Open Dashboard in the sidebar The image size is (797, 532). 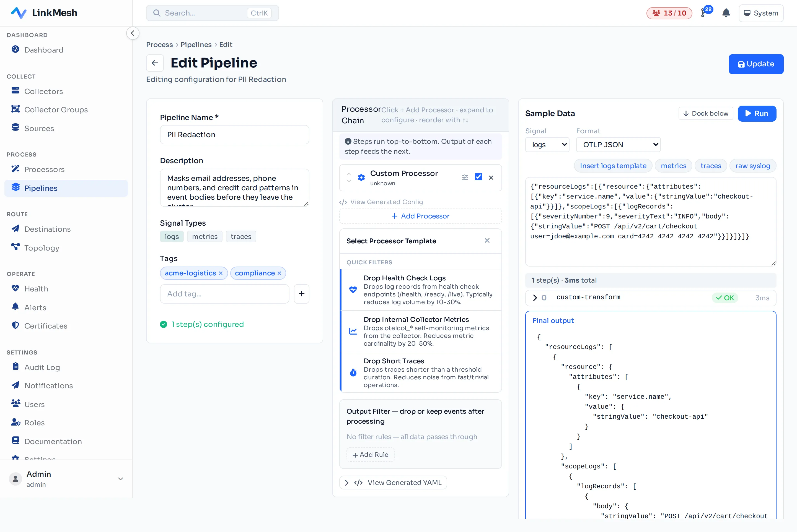66,50
